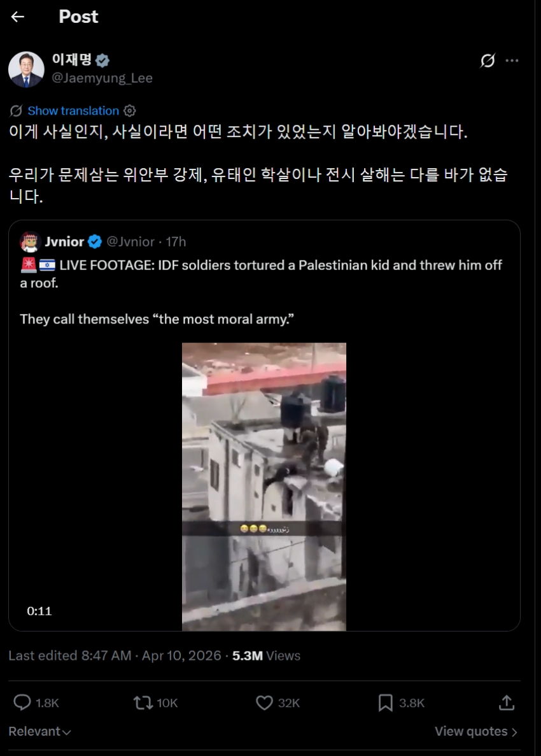
Task: Share the post via upload icon
Action: pyautogui.click(x=507, y=703)
